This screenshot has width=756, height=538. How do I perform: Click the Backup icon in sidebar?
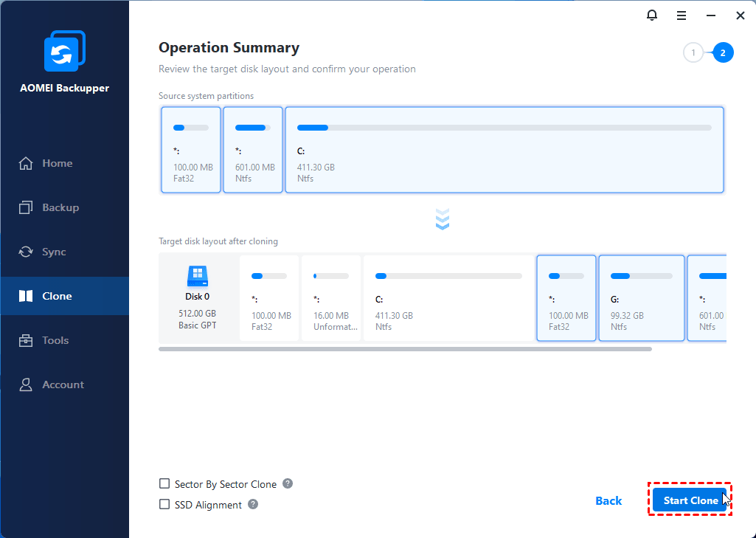tap(26, 207)
